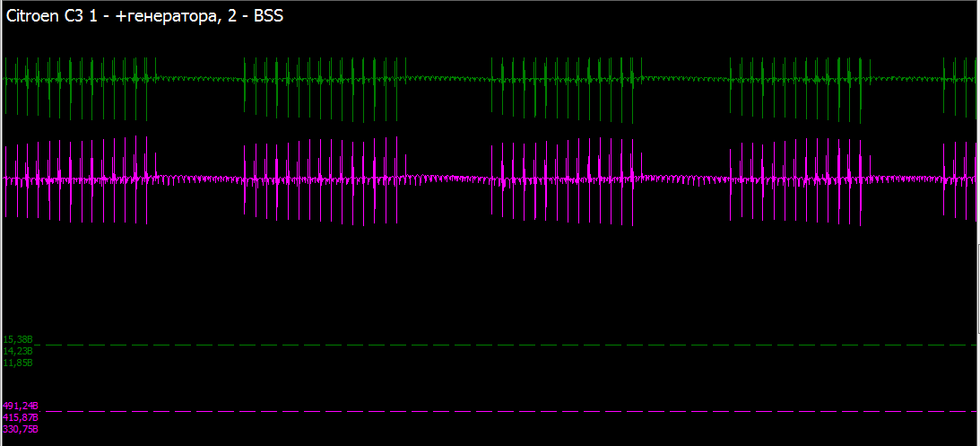
Task: Click the first green pulse burst
Action: [80, 85]
